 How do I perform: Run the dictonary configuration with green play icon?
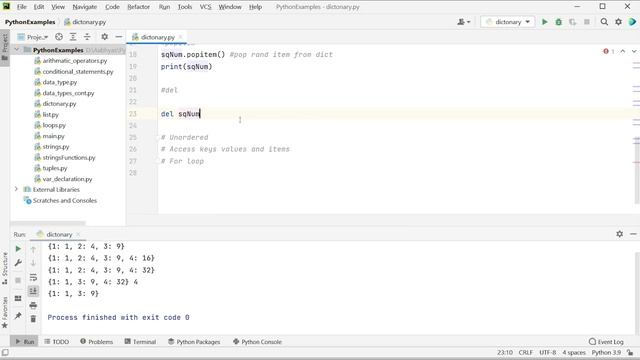tap(544, 22)
